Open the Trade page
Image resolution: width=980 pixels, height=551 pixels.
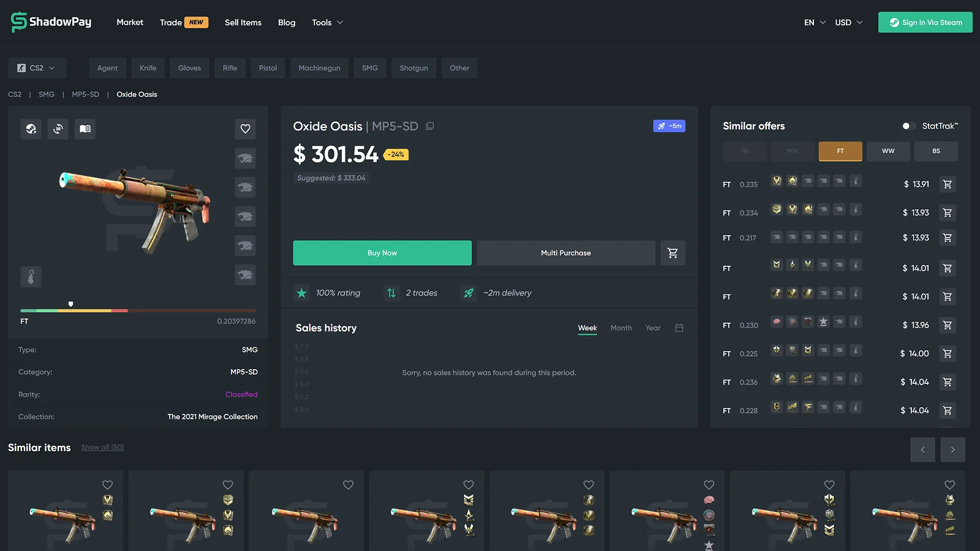pyautogui.click(x=184, y=23)
